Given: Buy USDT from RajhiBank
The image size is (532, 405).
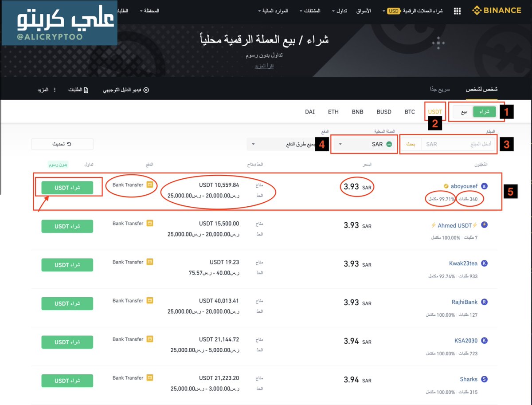Looking at the screenshot, I should coord(67,303).
